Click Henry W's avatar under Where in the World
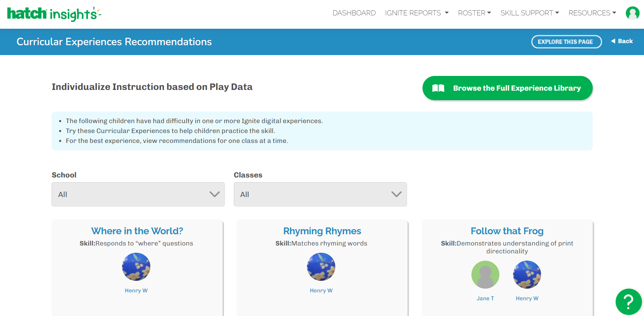Viewport: 644px width, 316px height. [x=136, y=267]
